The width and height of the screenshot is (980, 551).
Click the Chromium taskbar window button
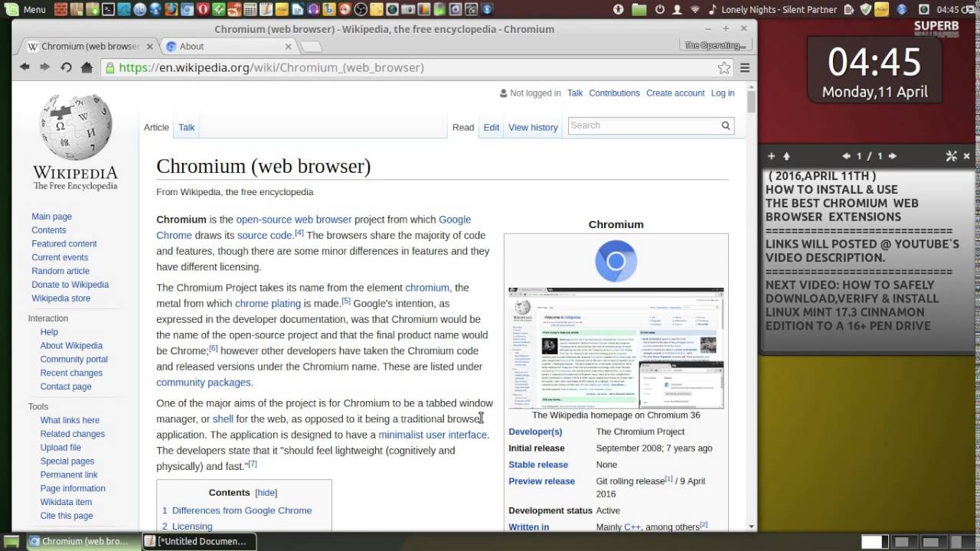82,542
